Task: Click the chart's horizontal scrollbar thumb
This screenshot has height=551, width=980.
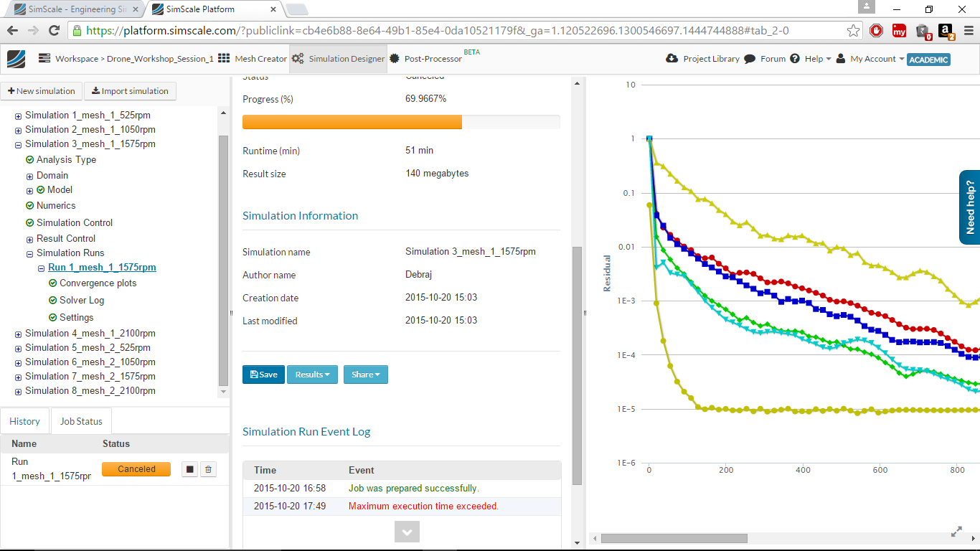Action: tap(674, 538)
